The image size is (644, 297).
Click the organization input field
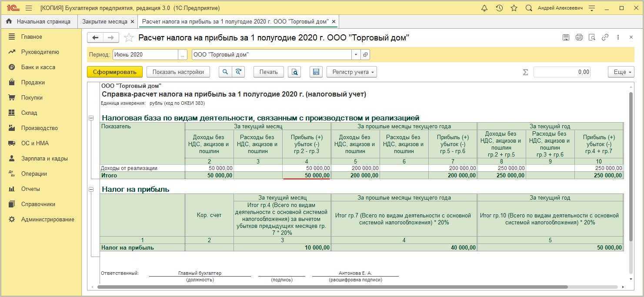point(272,54)
